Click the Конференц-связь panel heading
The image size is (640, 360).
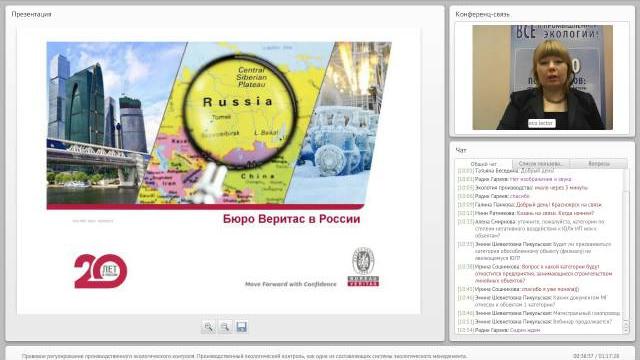482,14
